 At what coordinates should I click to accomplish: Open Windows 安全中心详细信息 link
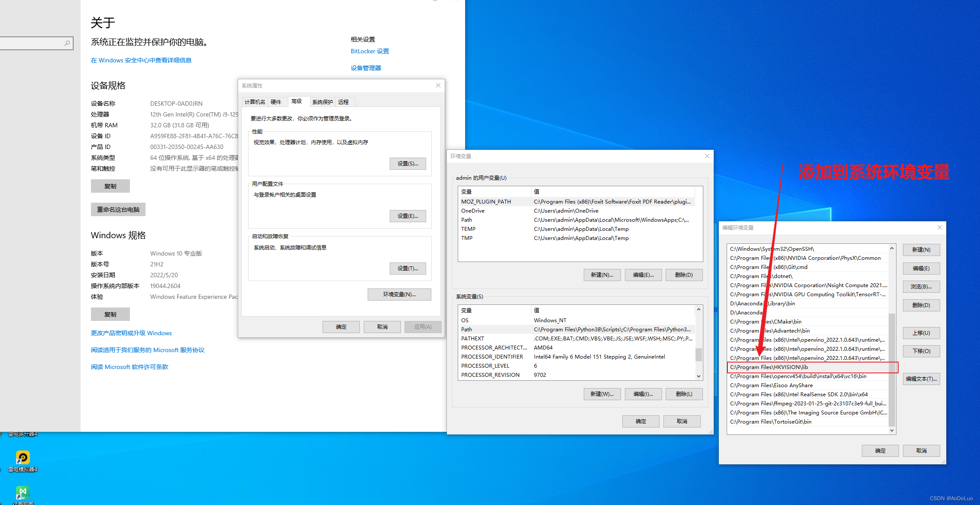[141, 60]
